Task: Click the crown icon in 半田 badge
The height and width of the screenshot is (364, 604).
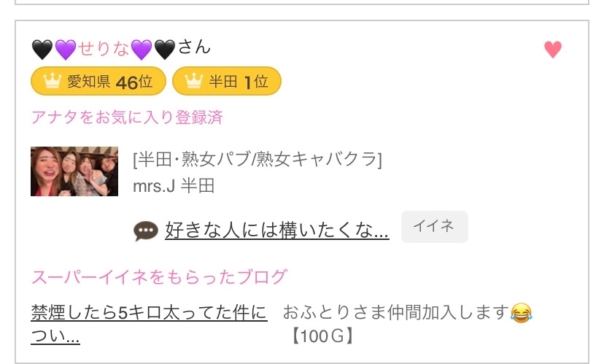Action: tap(193, 82)
